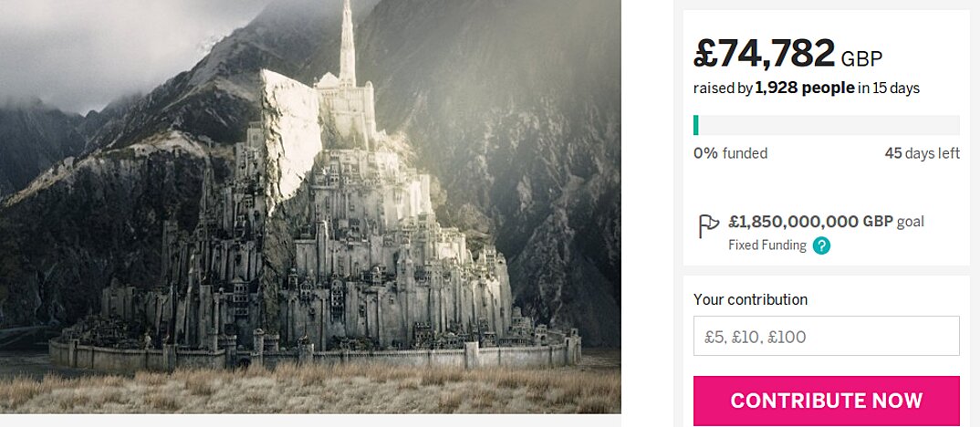
Task: Click the dry grass field in the image
Action: [310, 391]
